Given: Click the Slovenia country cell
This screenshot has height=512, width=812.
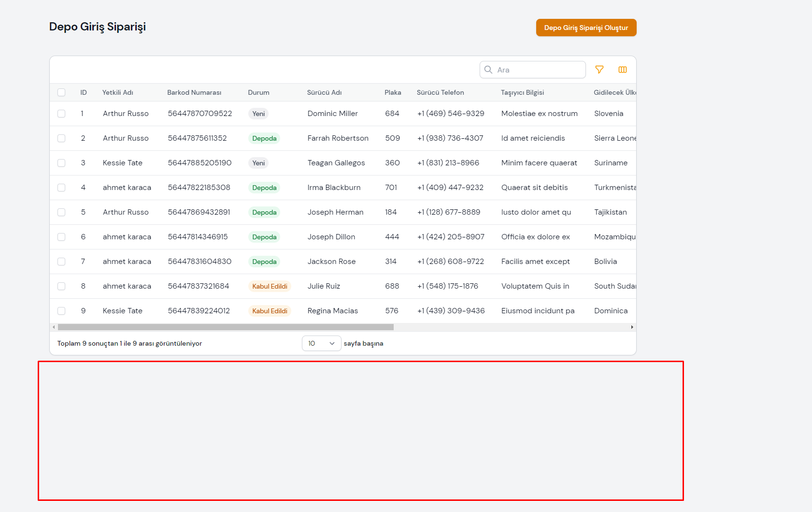Looking at the screenshot, I should tap(609, 114).
